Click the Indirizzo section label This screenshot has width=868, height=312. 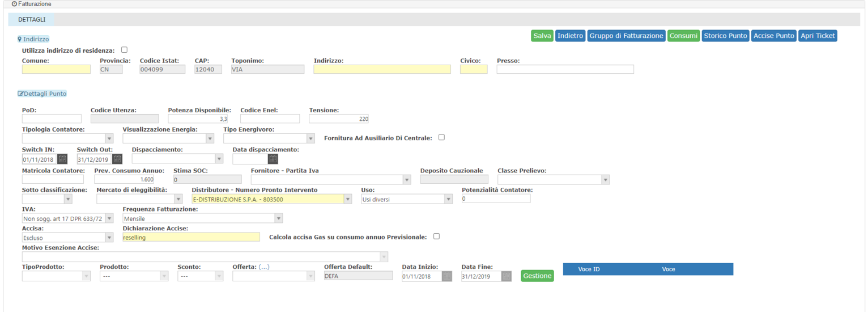33,39
